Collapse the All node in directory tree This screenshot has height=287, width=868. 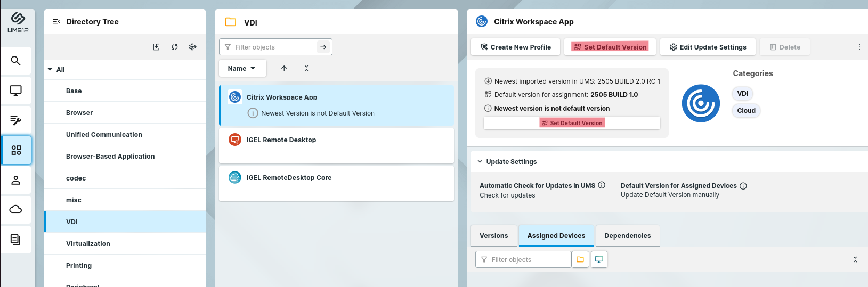(x=50, y=69)
